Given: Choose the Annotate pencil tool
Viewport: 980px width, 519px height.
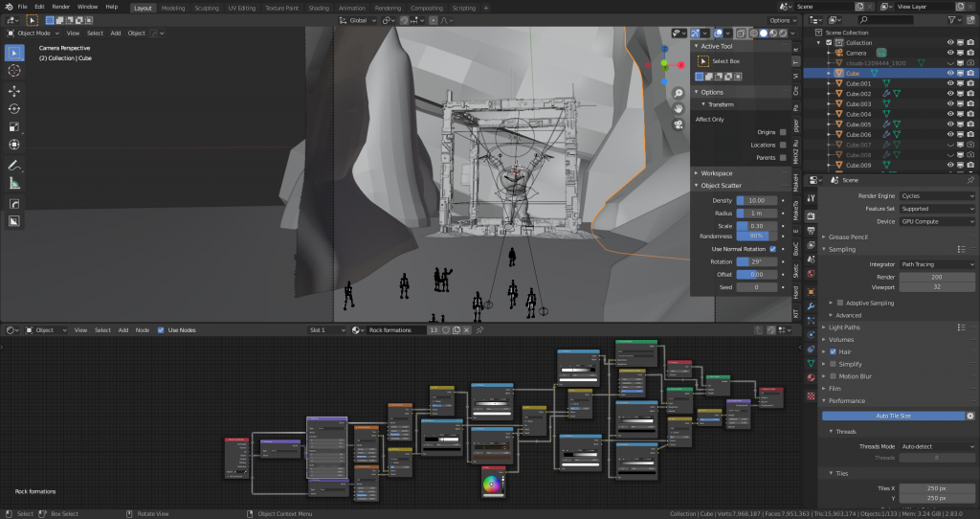Looking at the screenshot, I should pos(14,165).
